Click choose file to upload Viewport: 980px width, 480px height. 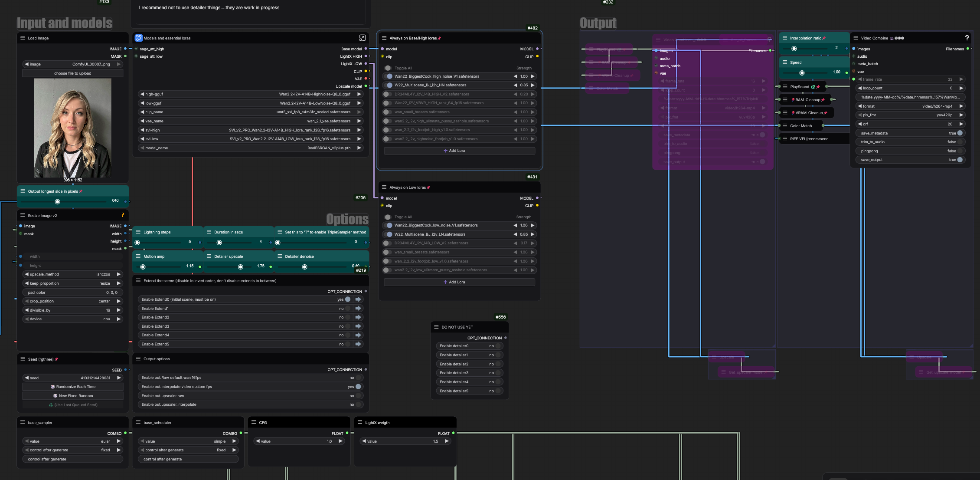73,73
